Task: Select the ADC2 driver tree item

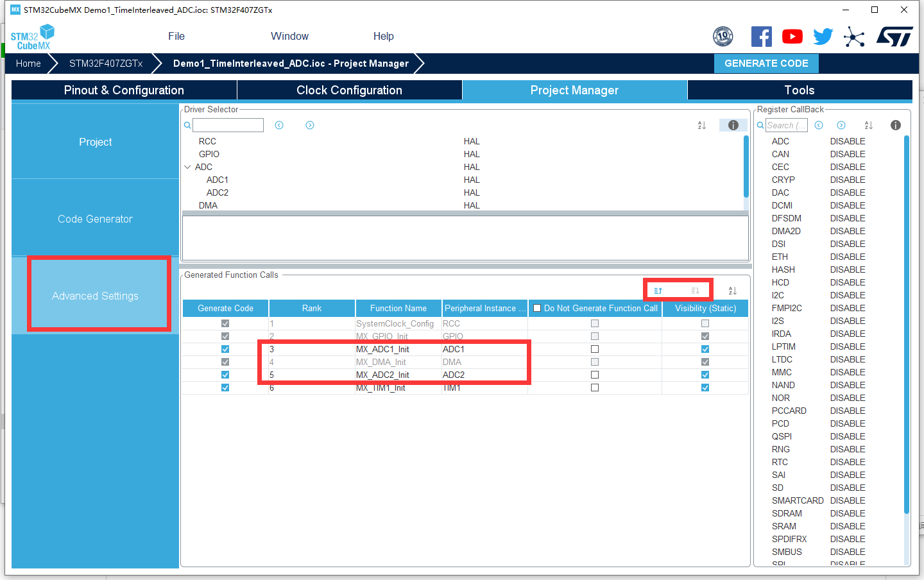Action: (218, 192)
